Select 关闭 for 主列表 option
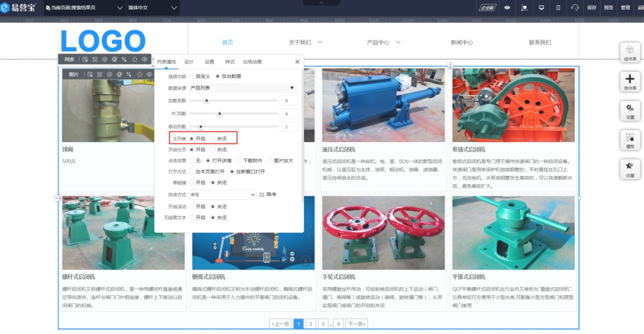The image size is (644, 334). 213,139
